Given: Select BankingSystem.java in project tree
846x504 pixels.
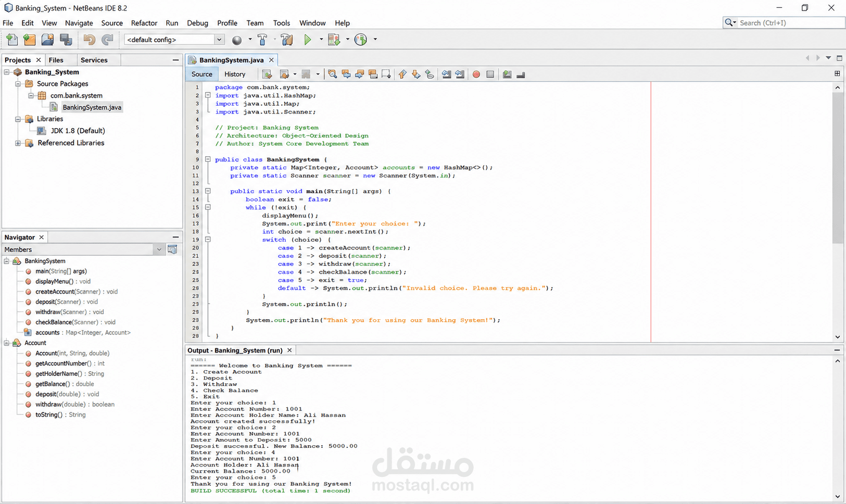Looking at the screenshot, I should [92, 107].
